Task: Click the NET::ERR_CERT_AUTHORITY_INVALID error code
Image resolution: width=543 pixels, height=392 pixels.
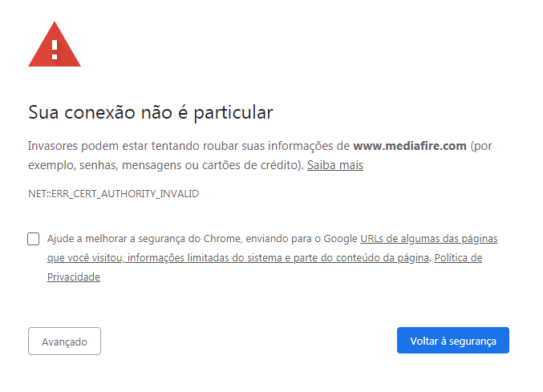Action: [x=113, y=194]
